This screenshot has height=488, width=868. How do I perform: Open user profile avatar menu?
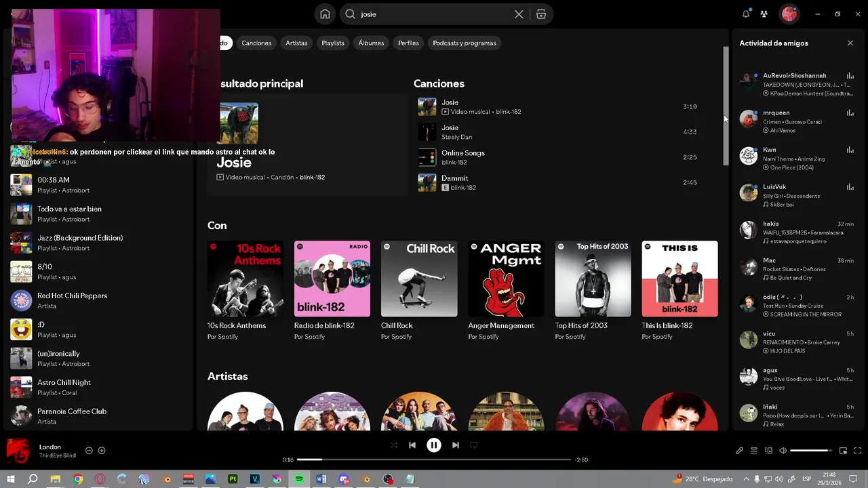point(788,14)
